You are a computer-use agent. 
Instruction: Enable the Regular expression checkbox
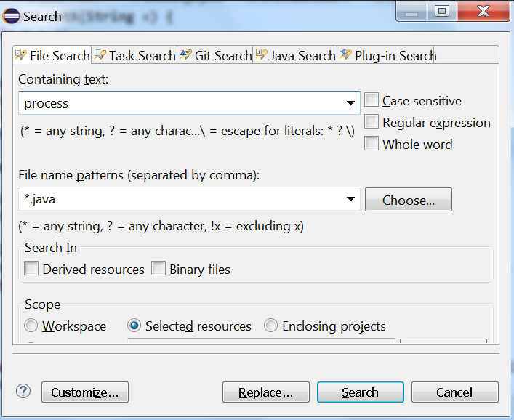tap(372, 122)
